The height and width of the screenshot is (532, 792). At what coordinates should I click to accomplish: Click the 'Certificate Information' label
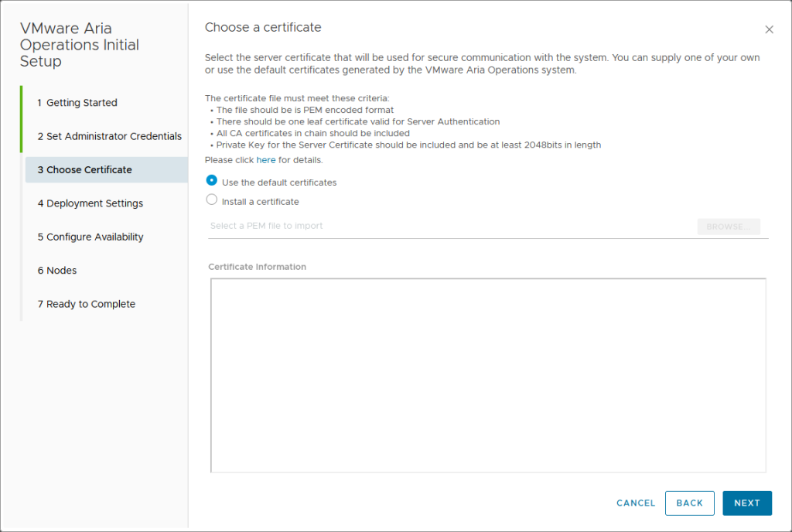point(257,267)
